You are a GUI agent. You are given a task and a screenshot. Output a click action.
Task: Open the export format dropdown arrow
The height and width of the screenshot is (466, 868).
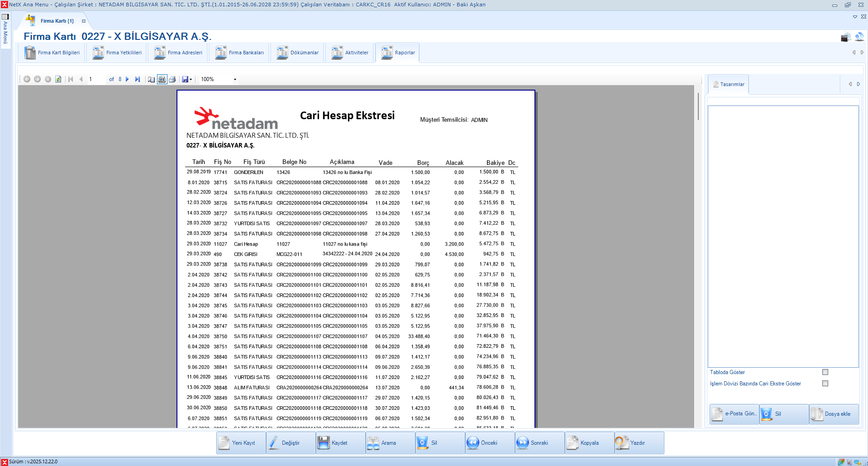(191, 79)
